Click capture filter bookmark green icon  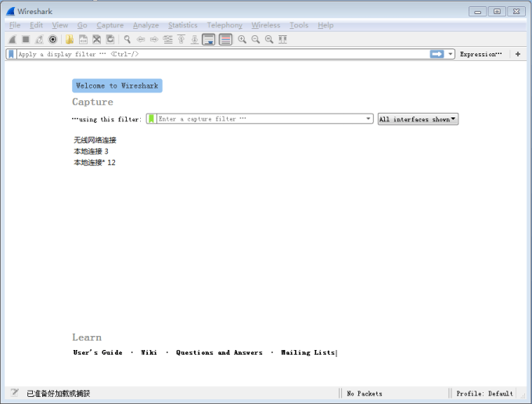pyautogui.click(x=151, y=119)
